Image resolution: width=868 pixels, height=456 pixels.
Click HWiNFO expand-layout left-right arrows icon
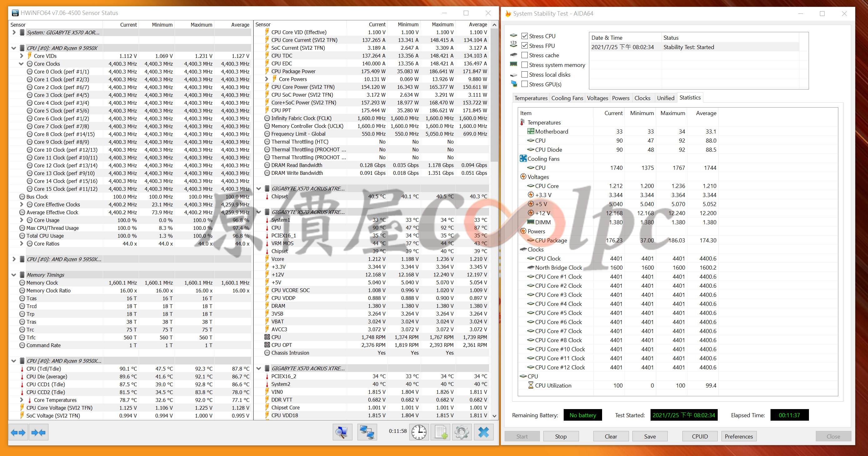18,433
